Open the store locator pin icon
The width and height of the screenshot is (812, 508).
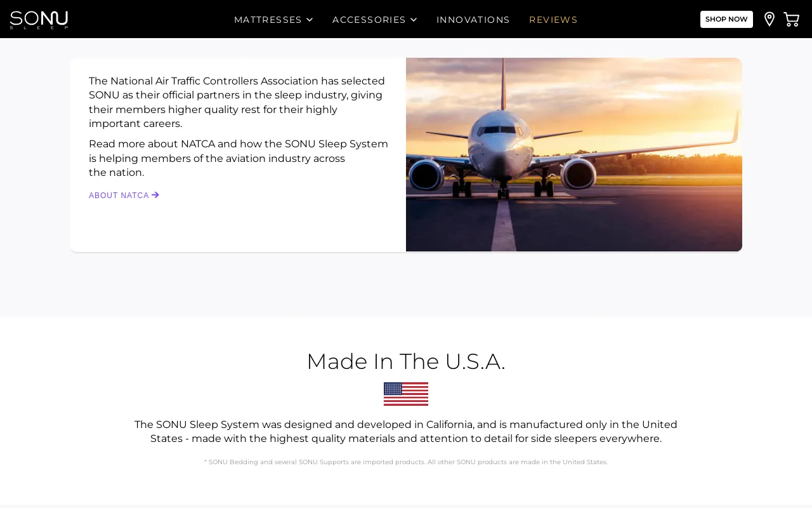pyautogui.click(x=769, y=19)
